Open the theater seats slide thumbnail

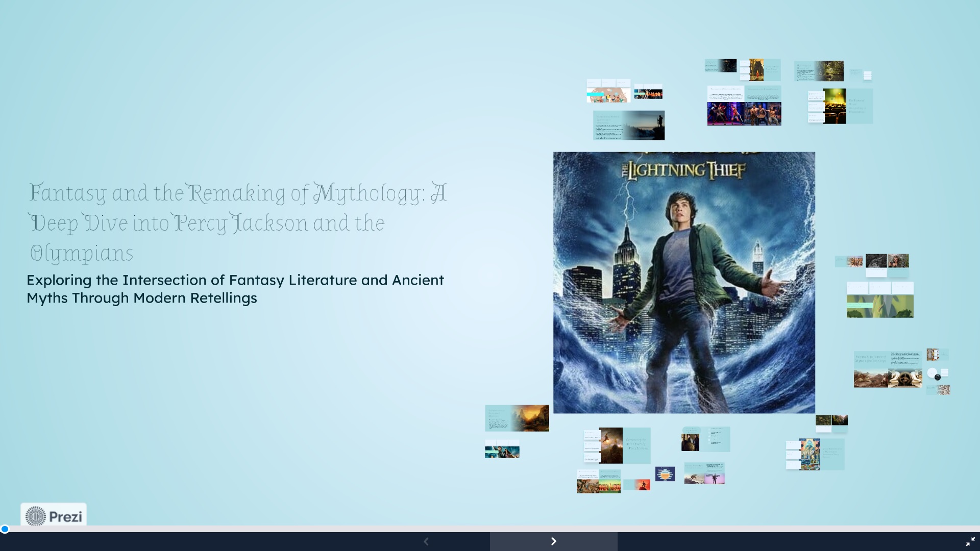tap(834, 106)
